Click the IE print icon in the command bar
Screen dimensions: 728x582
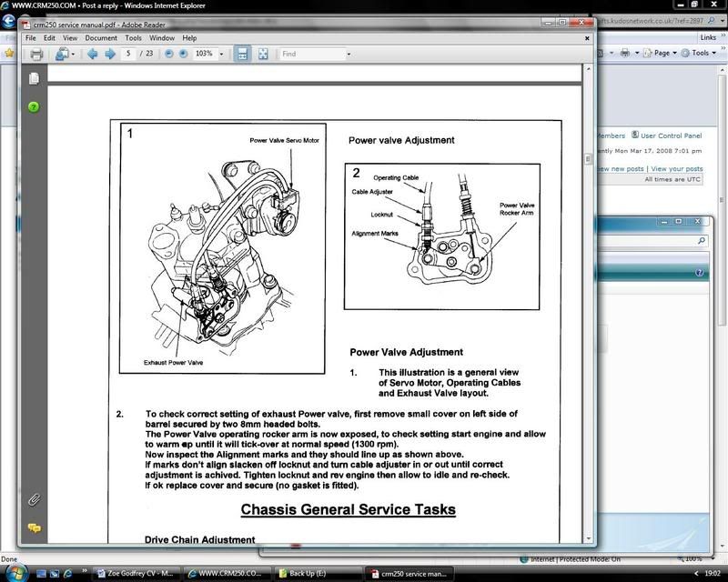(x=625, y=53)
